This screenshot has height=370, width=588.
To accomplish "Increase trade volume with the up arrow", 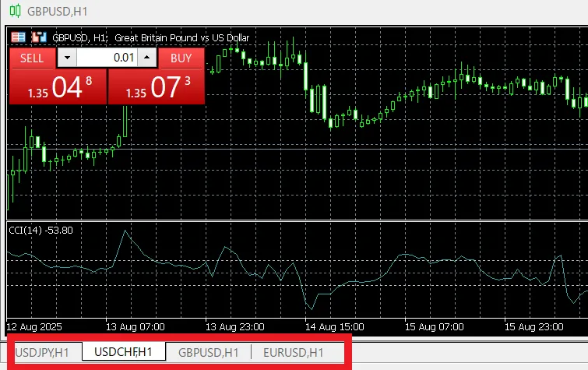I will coord(147,58).
